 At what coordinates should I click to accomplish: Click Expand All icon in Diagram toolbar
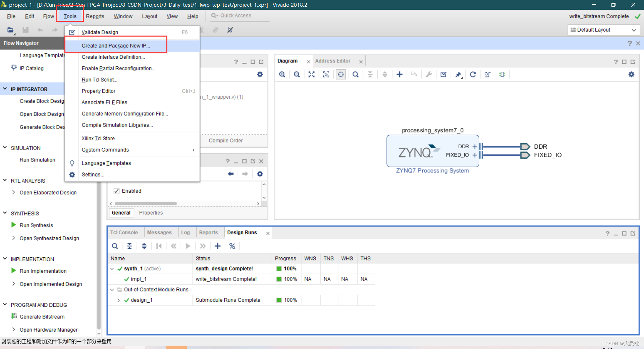click(x=385, y=74)
